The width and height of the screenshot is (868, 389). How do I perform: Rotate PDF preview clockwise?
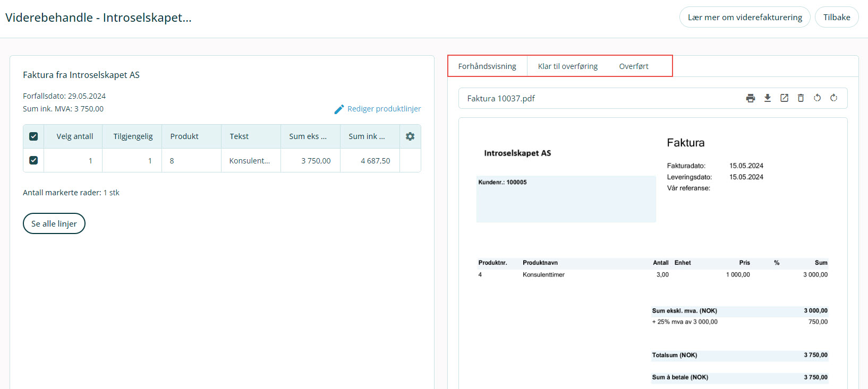(x=833, y=98)
